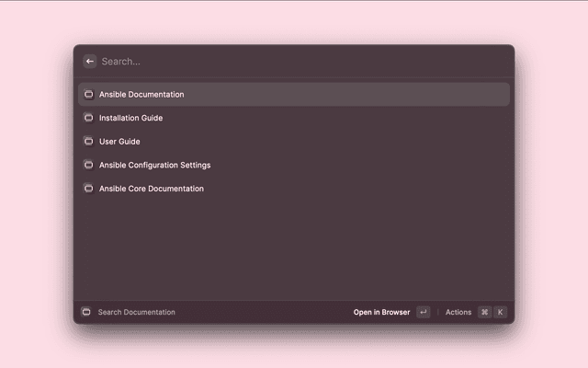Pick the Ansible Core Documentation entry

coord(152,189)
